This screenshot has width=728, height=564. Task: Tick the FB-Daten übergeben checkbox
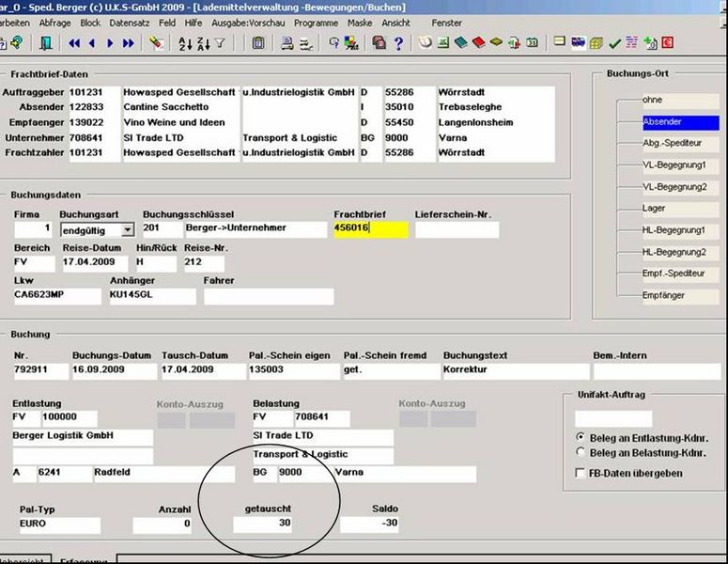click(580, 473)
